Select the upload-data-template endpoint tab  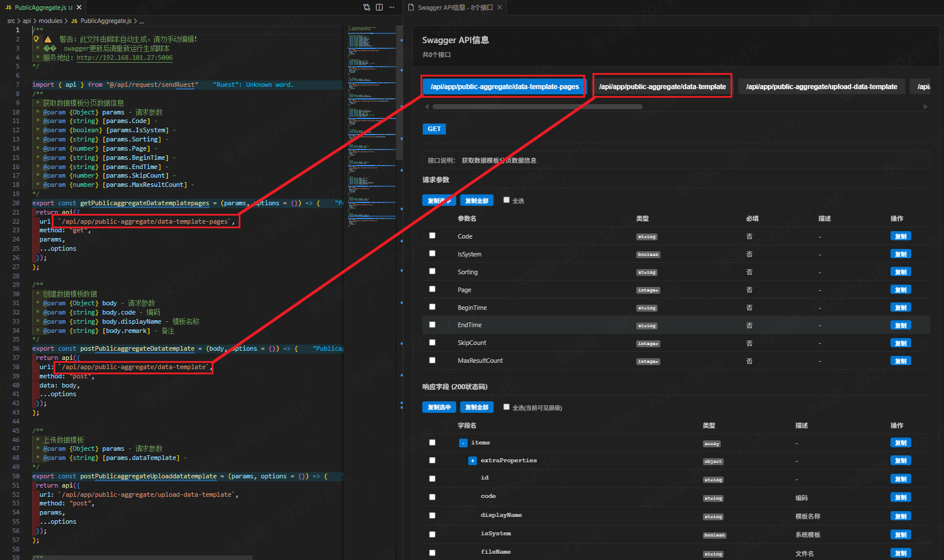click(x=821, y=87)
